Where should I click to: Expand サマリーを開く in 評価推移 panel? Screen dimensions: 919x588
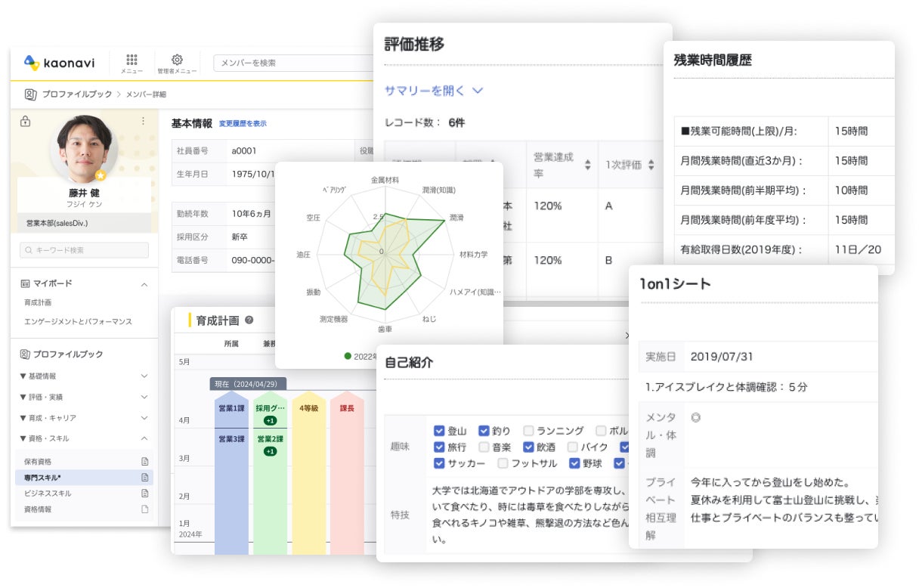tap(434, 91)
